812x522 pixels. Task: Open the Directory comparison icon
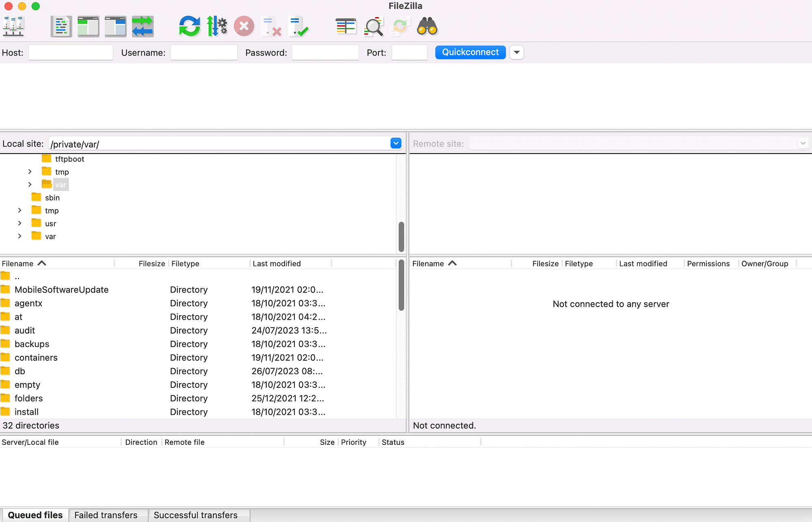pyautogui.click(x=344, y=27)
